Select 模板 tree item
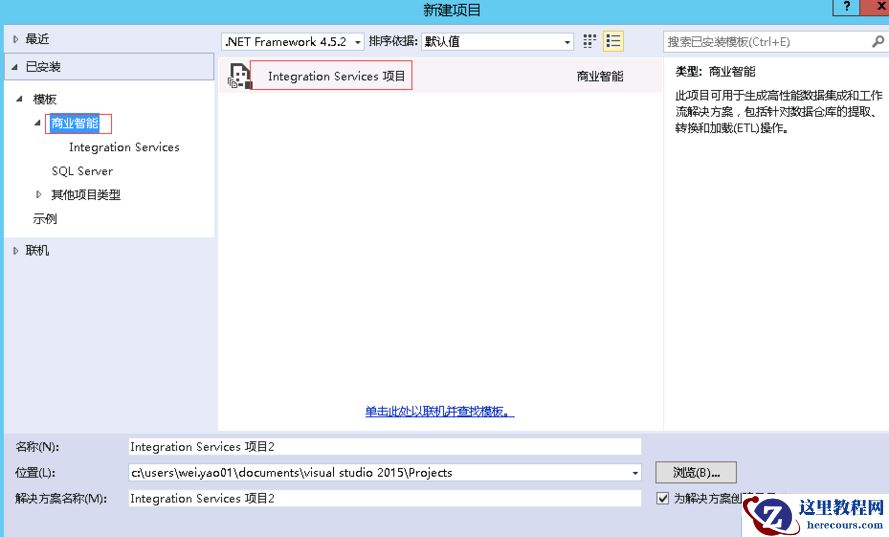Viewport: 889px width, 537px height. [x=45, y=99]
